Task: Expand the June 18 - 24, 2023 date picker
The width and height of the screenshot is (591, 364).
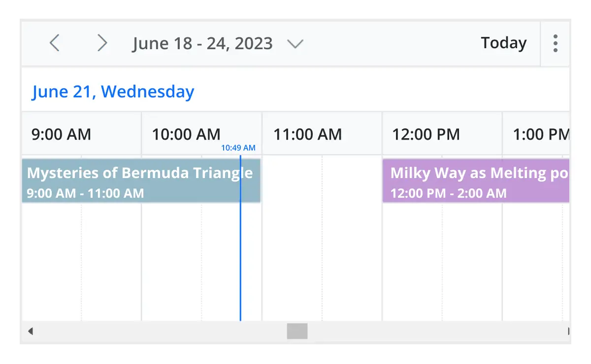Action: [202, 43]
